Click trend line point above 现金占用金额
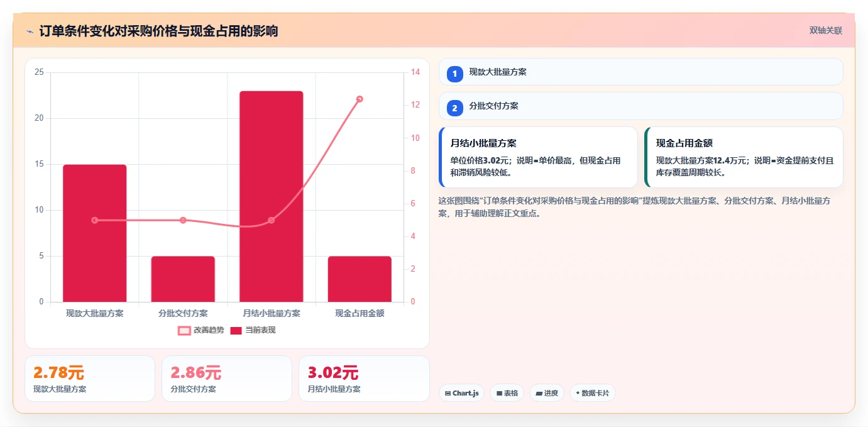 (360, 99)
